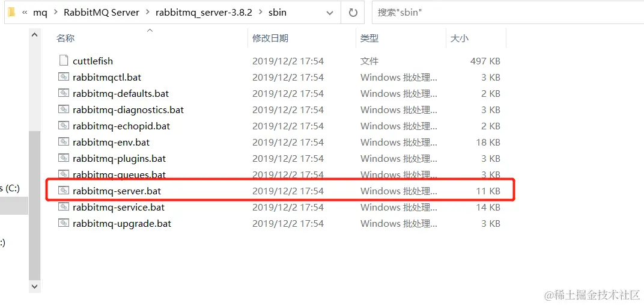Click the navigation pane scroll up arrow
The image size is (644, 305).
pos(34,35)
